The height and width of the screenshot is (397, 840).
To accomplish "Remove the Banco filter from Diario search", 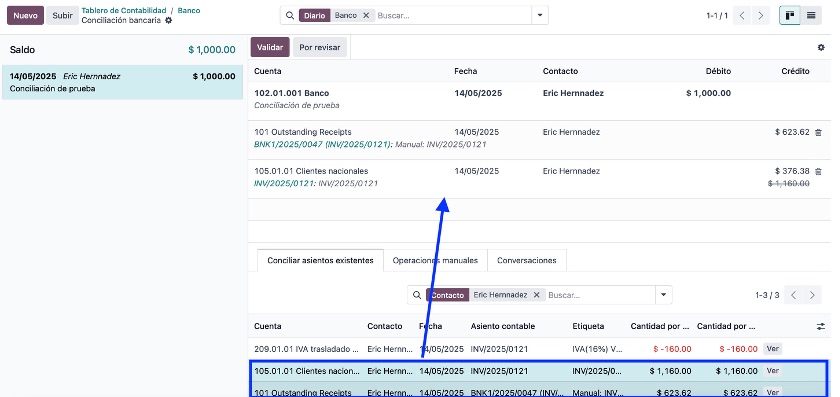I will tap(366, 16).
